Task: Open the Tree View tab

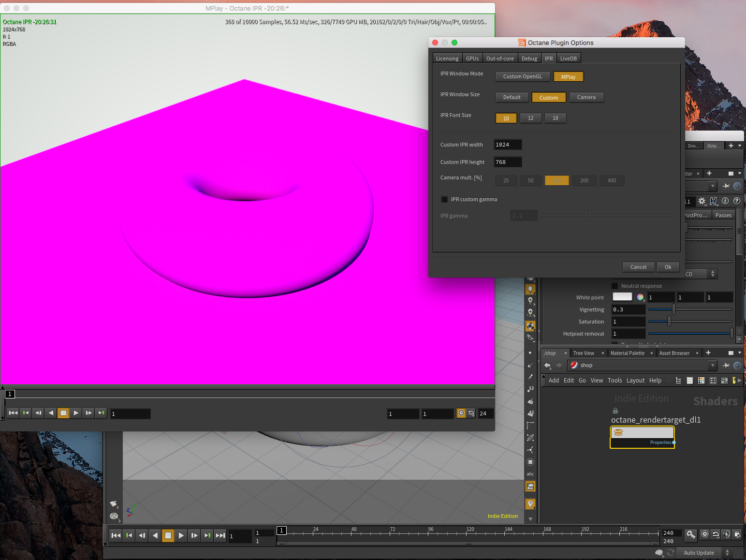Action: pyautogui.click(x=584, y=353)
